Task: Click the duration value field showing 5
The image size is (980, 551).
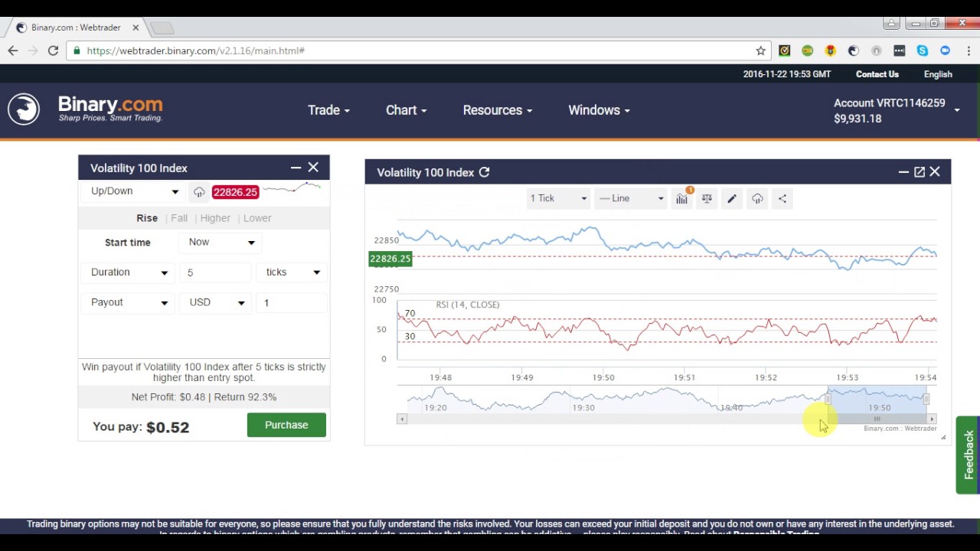Action: (x=215, y=272)
